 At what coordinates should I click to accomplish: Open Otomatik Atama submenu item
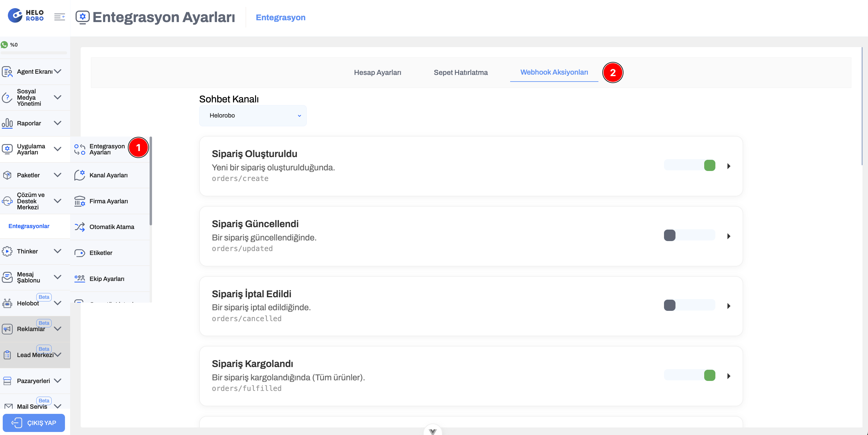click(x=110, y=227)
